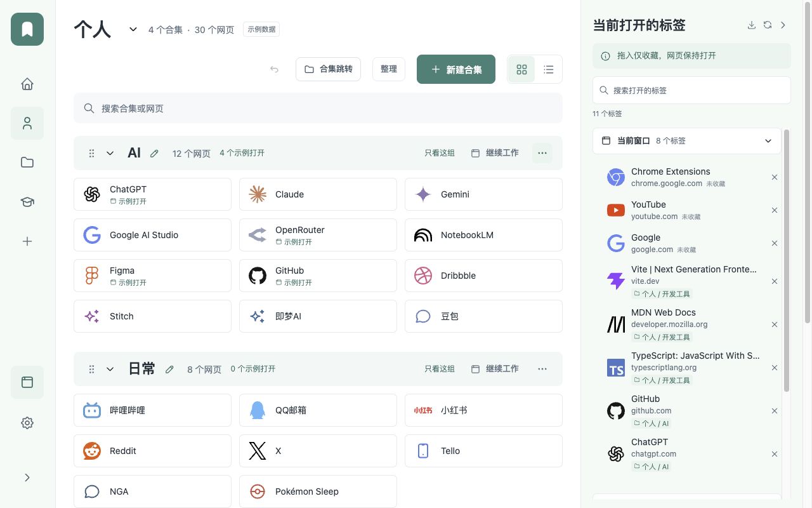Switch to list view
Image resolution: width=812 pixels, height=508 pixels.
tap(549, 69)
